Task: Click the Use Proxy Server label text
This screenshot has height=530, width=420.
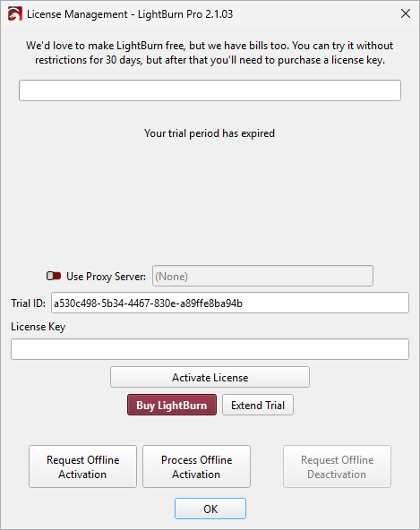Action: point(107,277)
